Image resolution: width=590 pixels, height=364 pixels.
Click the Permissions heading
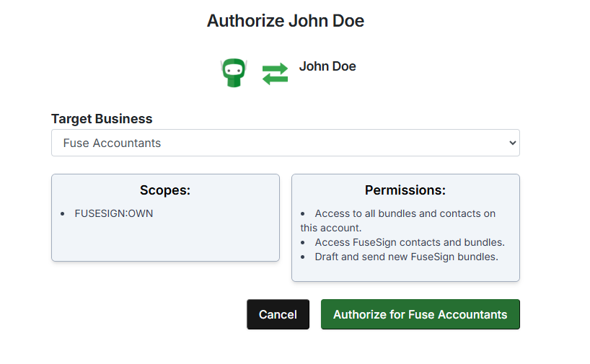tap(405, 190)
